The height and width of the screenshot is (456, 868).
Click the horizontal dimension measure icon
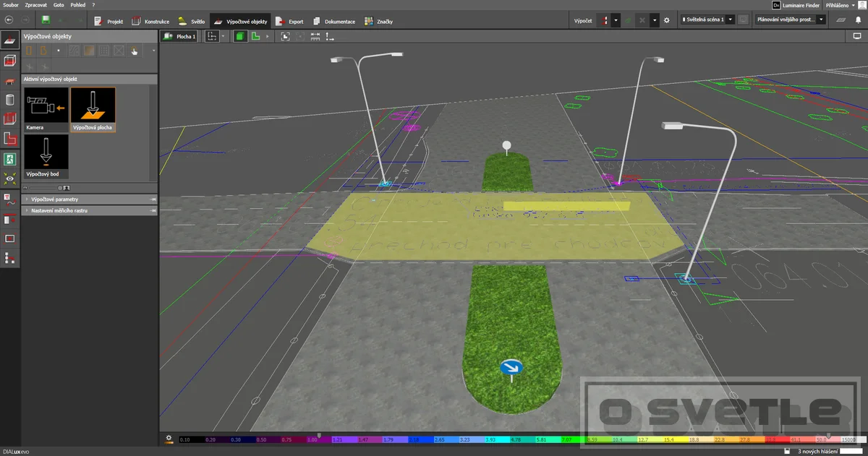point(315,35)
